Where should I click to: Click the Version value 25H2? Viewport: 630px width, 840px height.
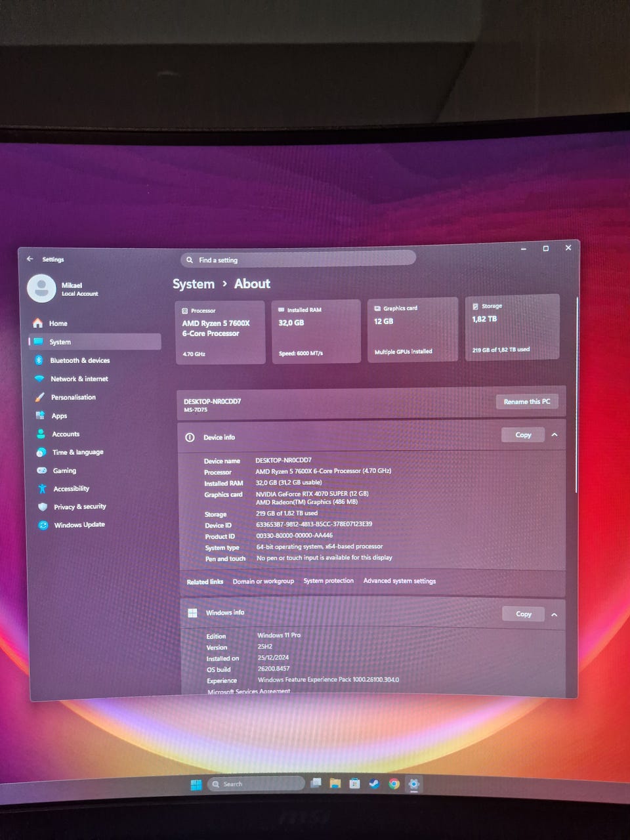265,646
